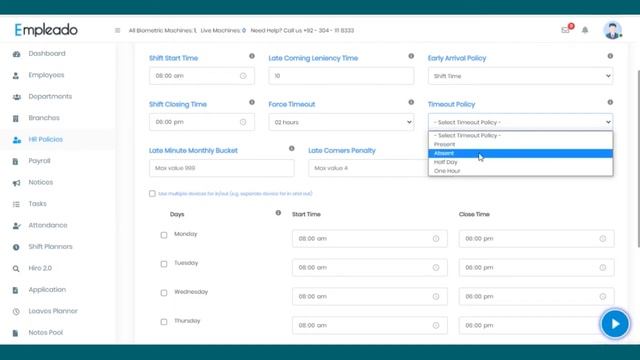
Task: Open the notifications bell icon
Action: pyautogui.click(x=585, y=30)
